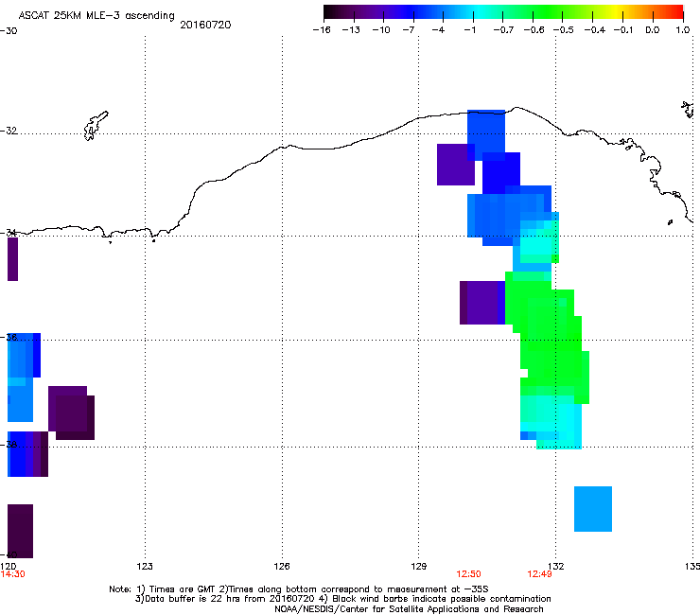Click the -10 color scale label
The width and height of the screenshot is (700, 615).
(x=381, y=30)
